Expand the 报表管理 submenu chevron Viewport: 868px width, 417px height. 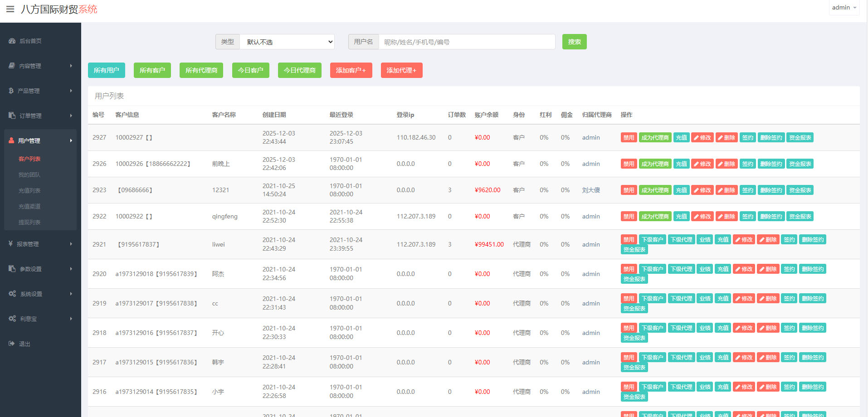tap(71, 243)
